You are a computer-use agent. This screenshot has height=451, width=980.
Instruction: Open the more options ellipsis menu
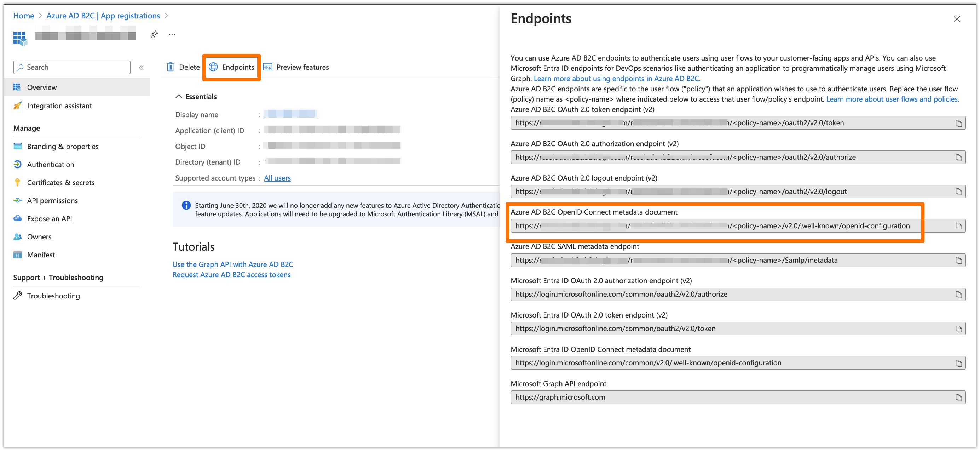tap(172, 35)
